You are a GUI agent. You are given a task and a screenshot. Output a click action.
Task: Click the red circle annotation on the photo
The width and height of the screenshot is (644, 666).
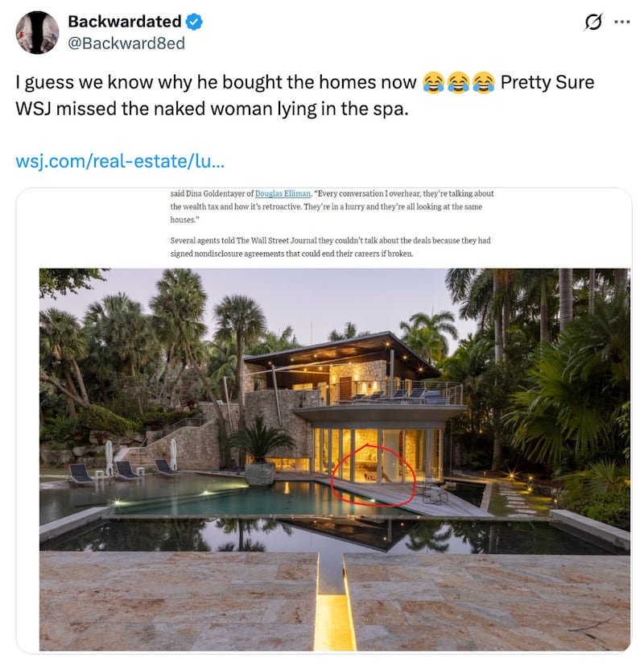(375, 474)
